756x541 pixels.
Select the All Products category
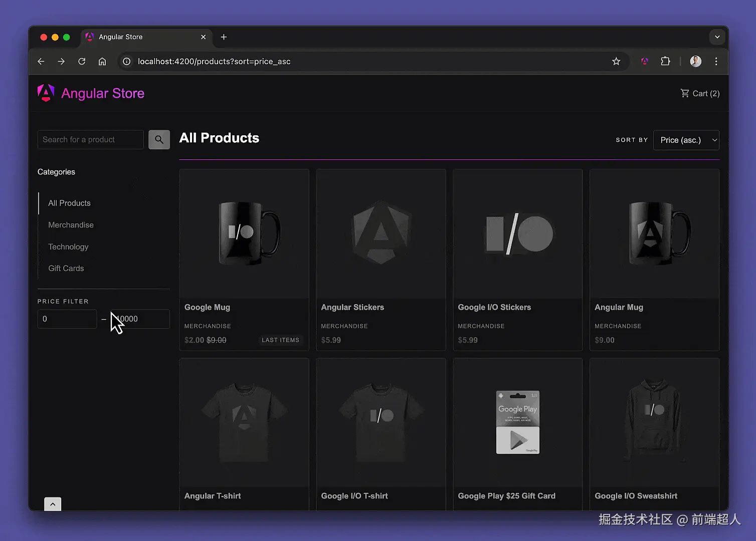tap(69, 203)
